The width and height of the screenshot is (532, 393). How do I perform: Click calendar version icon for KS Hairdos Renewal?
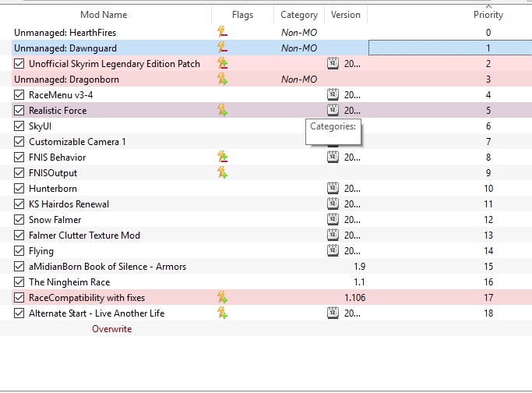[x=333, y=204]
